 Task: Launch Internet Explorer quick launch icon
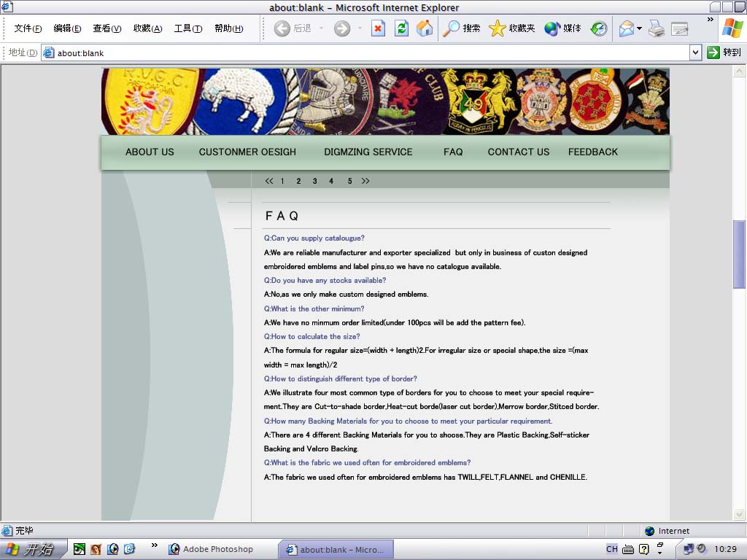(130, 549)
